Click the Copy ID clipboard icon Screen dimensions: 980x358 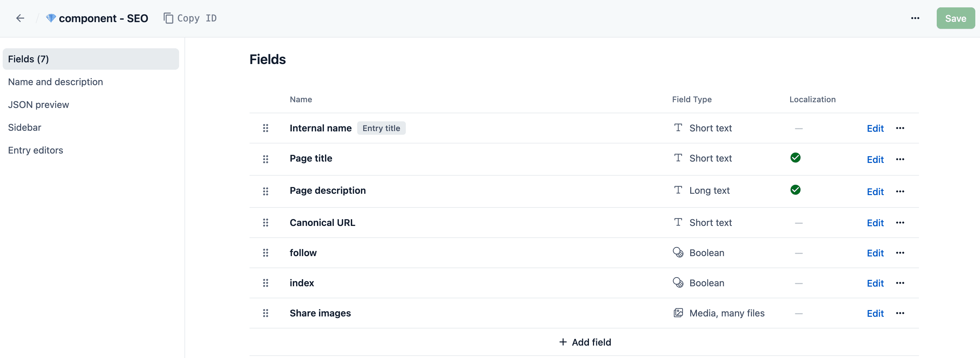click(x=168, y=18)
